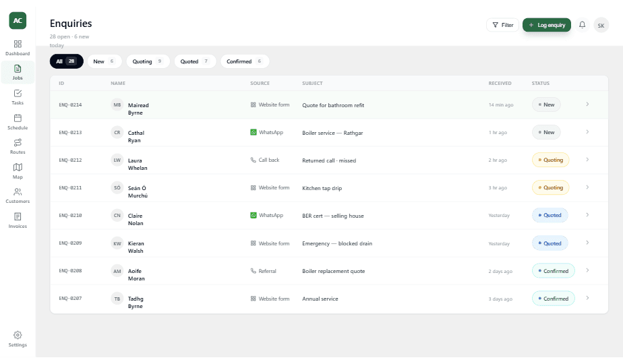Expand enquiry ENQ-0214 with its chevron
Image resolution: width=623 pixels, height=364 pixels.
point(587,104)
